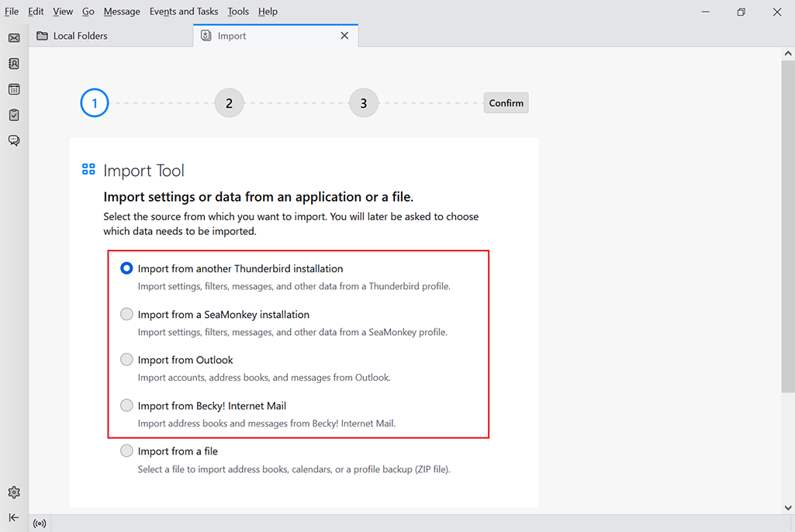The height and width of the screenshot is (532, 795).
Task: Click the Outlook accounts description text
Action: pyautogui.click(x=264, y=378)
